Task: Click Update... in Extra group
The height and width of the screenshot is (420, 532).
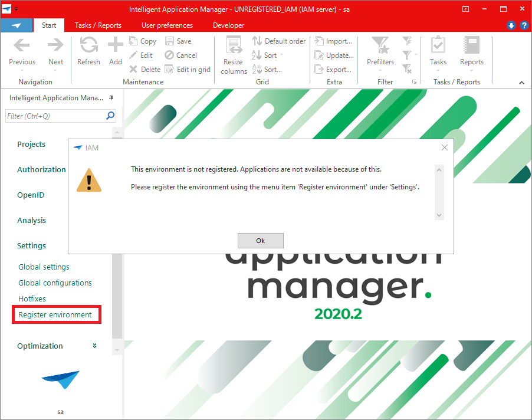Action: coord(334,55)
